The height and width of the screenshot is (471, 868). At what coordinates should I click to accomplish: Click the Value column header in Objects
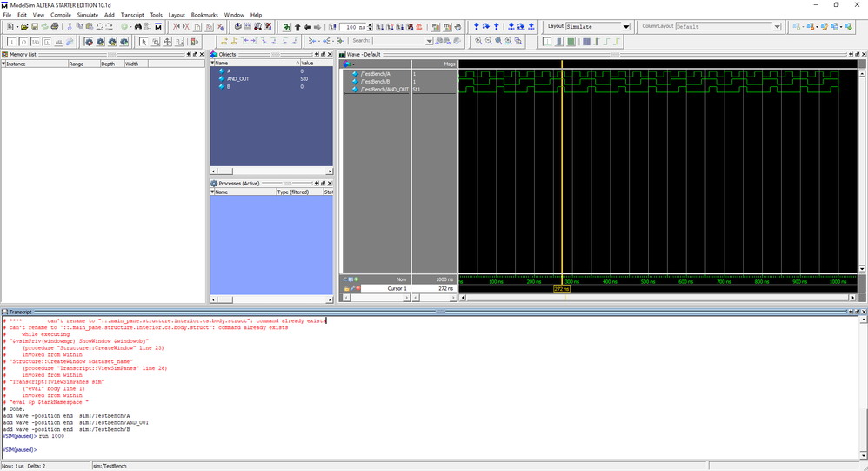coord(307,64)
